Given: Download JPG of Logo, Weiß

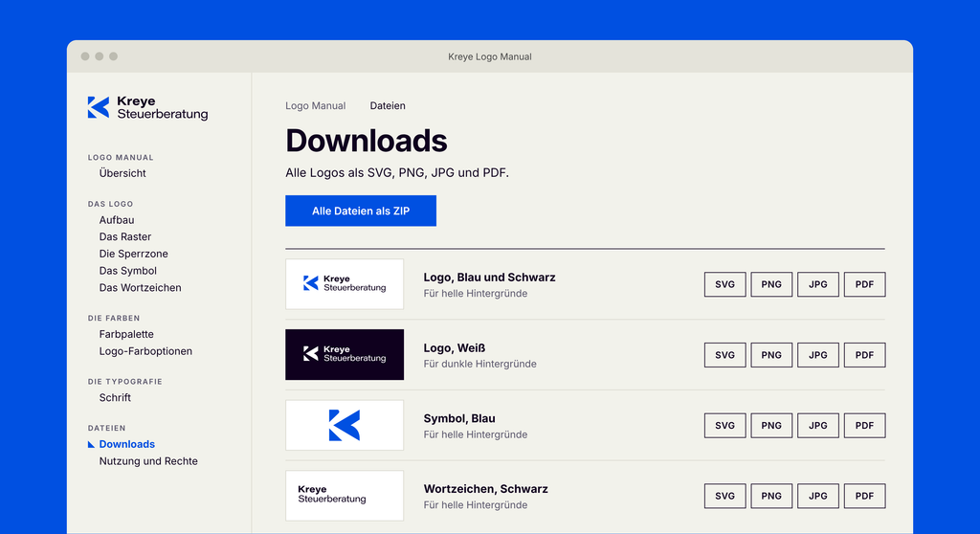Looking at the screenshot, I should 818,355.
